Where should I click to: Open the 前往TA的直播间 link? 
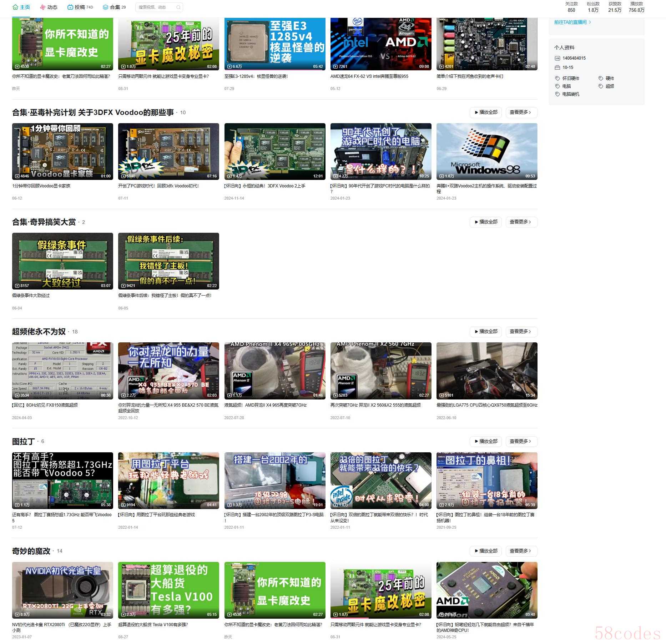[572, 22]
